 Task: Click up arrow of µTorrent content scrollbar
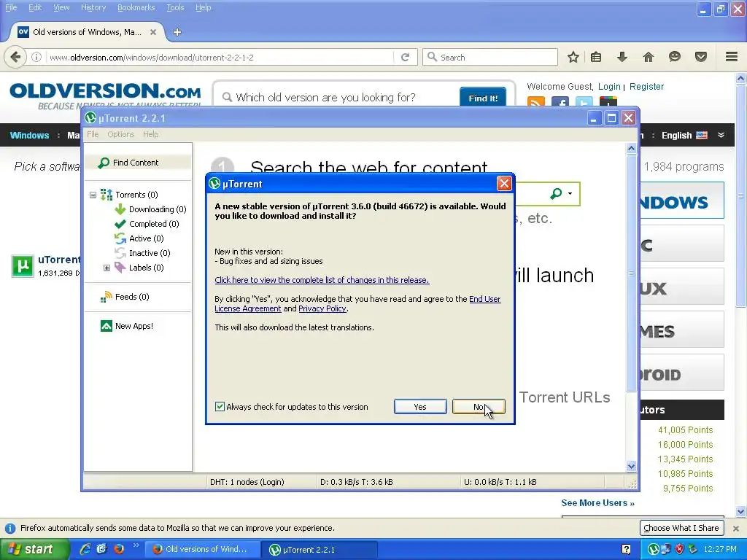(x=631, y=149)
